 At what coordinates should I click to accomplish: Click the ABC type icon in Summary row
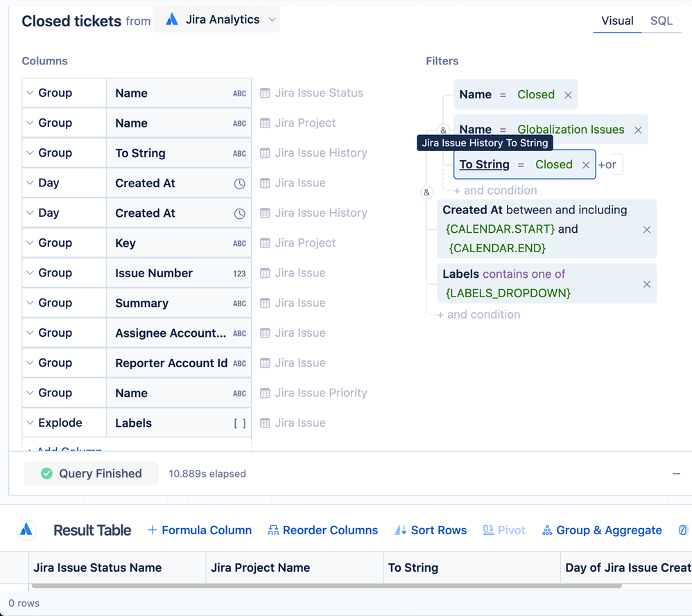click(x=239, y=303)
